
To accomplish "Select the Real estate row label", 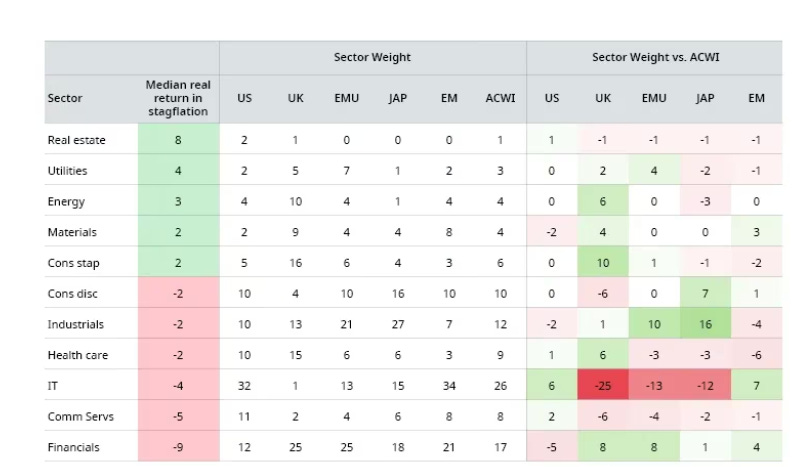I will click(77, 140).
